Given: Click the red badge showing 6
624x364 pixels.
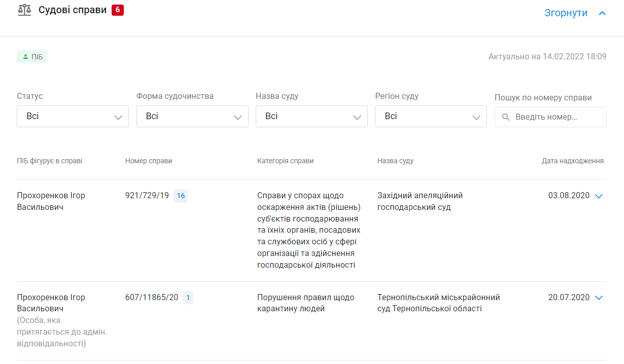Looking at the screenshot, I should [x=118, y=10].
